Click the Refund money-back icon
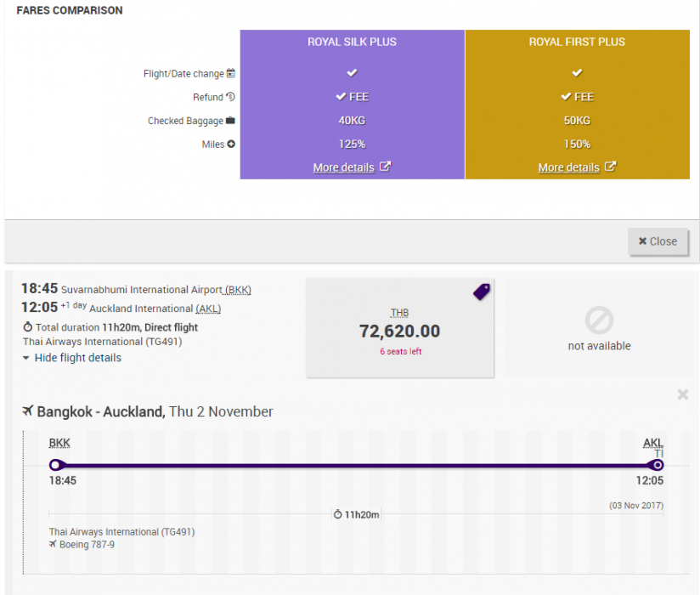The width and height of the screenshot is (700, 595). pyautogui.click(x=231, y=97)
